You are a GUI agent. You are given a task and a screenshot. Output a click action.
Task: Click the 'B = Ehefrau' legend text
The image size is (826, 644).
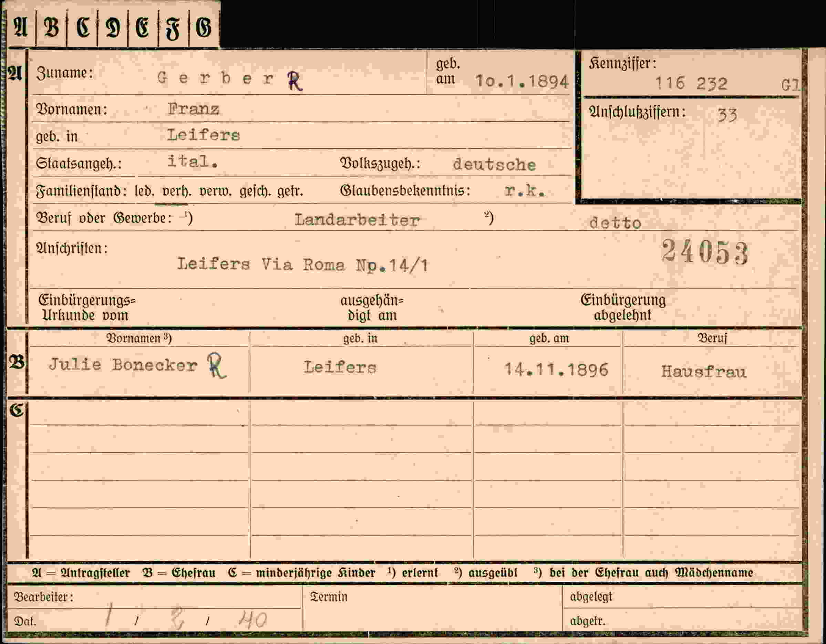pos(179,573)
